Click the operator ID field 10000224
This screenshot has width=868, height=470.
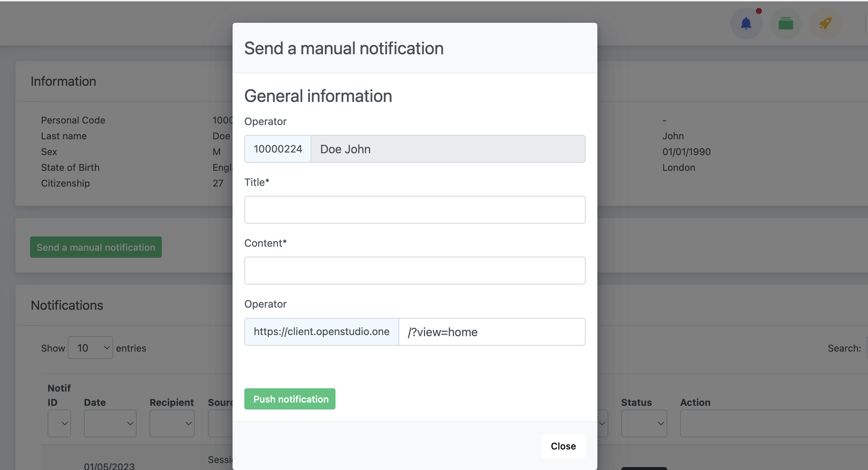coord(277,149)
